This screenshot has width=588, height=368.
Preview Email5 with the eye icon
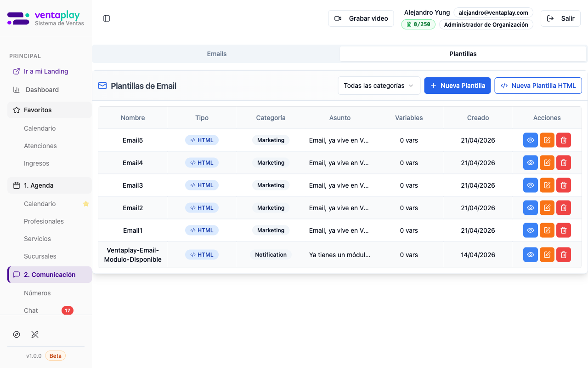pyautogui.click(x=530, y=140)
